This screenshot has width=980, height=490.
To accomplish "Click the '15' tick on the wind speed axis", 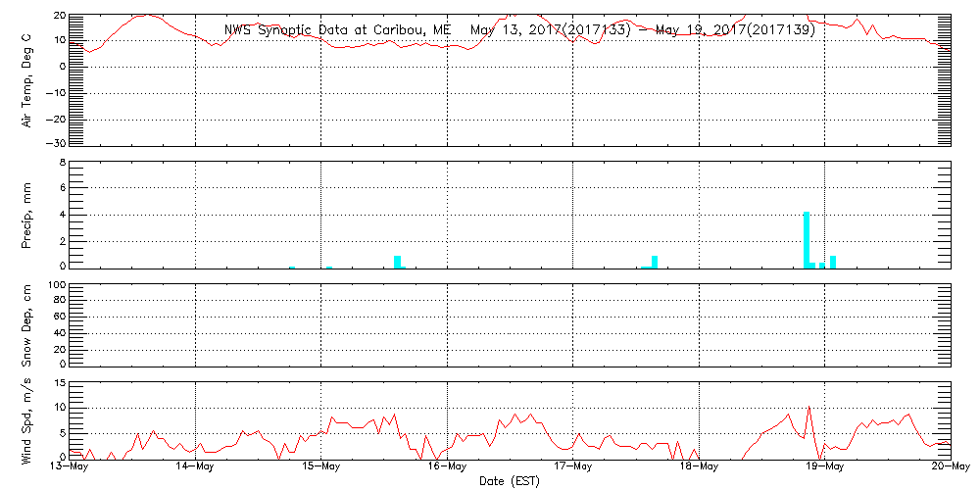I will [58, 383].
